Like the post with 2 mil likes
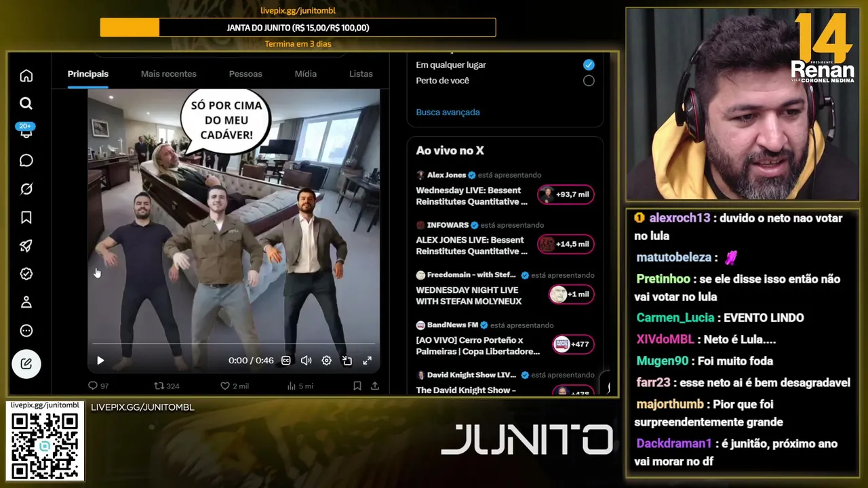Viewport: 868px width, 488px height. pos(235,386)
